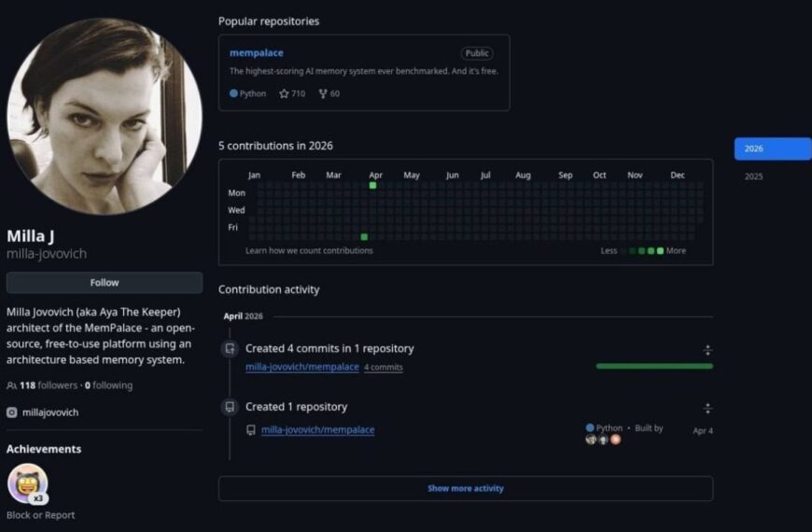Screen dimensions: 812x532
Task: Open milla-jovovich/mempalace link under Created 1 repository
Action: click(x=317, y=430)
